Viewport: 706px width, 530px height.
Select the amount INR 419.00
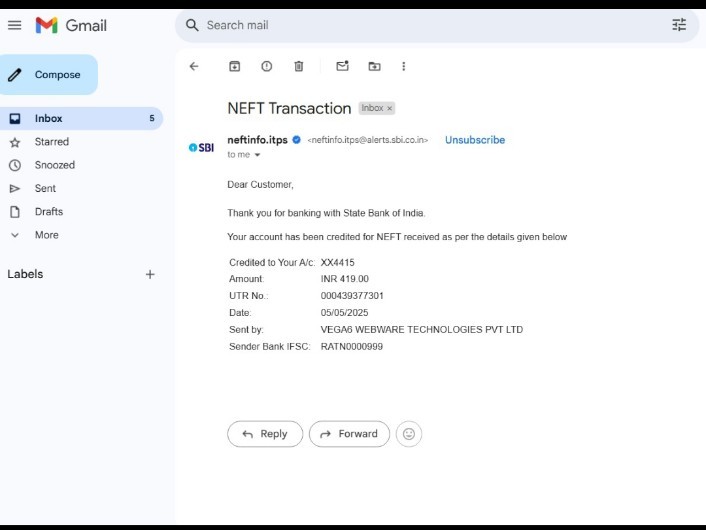click(344, 279)
